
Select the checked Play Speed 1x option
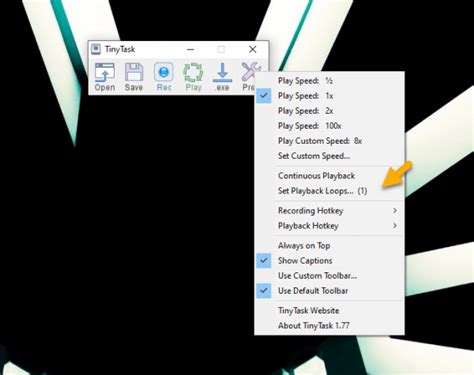(x=329, y=96)
